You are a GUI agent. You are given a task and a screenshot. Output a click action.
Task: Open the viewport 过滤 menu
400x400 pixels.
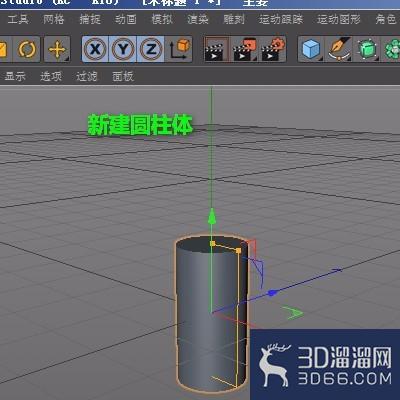click(87, 76)
